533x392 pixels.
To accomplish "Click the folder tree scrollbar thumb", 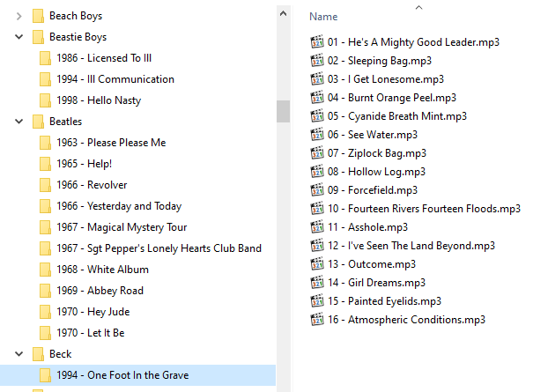I will (283, 111).
